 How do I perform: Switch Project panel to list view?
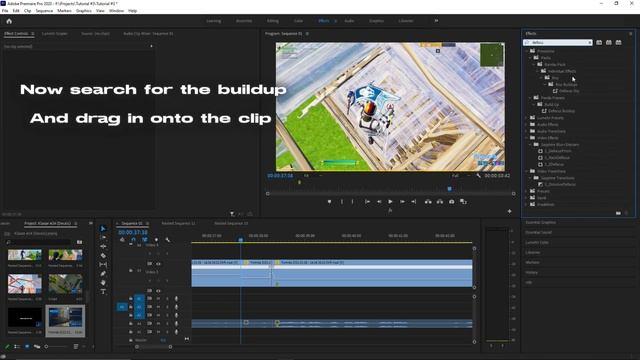click(x=17, y=347)
